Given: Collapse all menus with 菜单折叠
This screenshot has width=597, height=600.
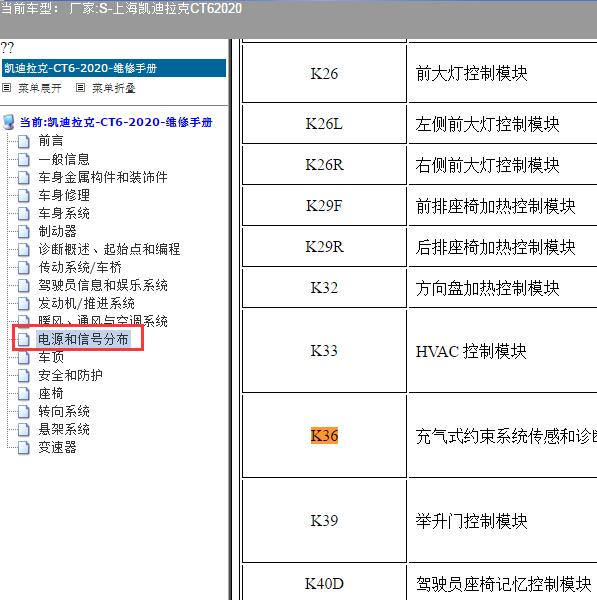Looking at the screenshot, I should 114,88.
